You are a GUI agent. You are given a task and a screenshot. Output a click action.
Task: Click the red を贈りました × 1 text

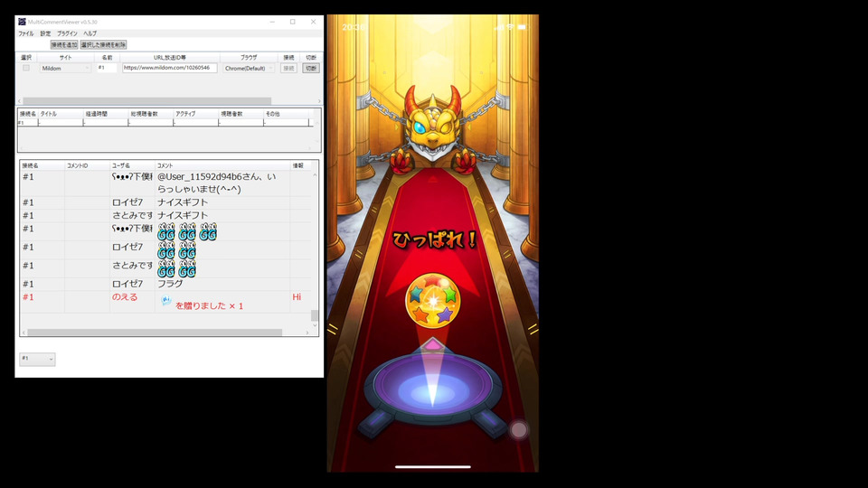tap(209, 306)
